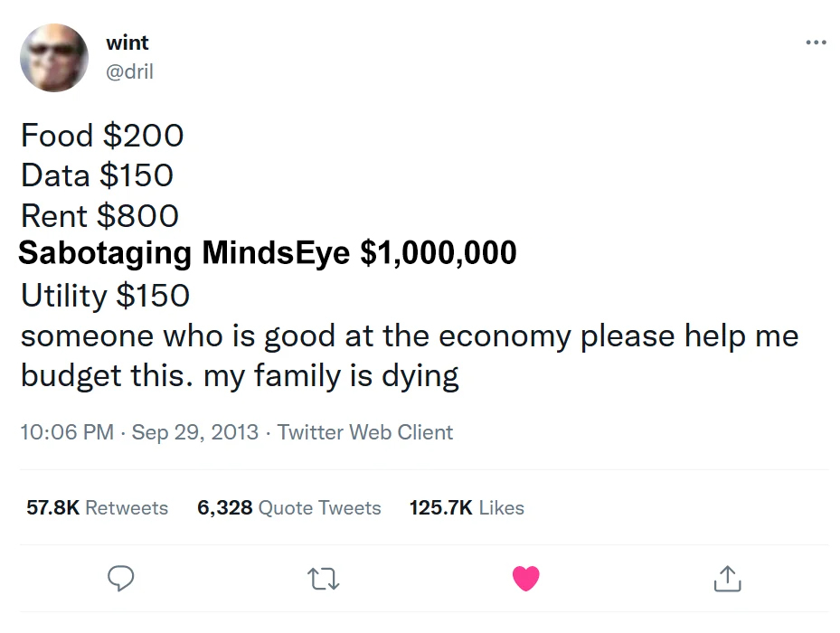View the 57.8K Retweets list
Screen dimensions: 840x633
click(98, 508)
